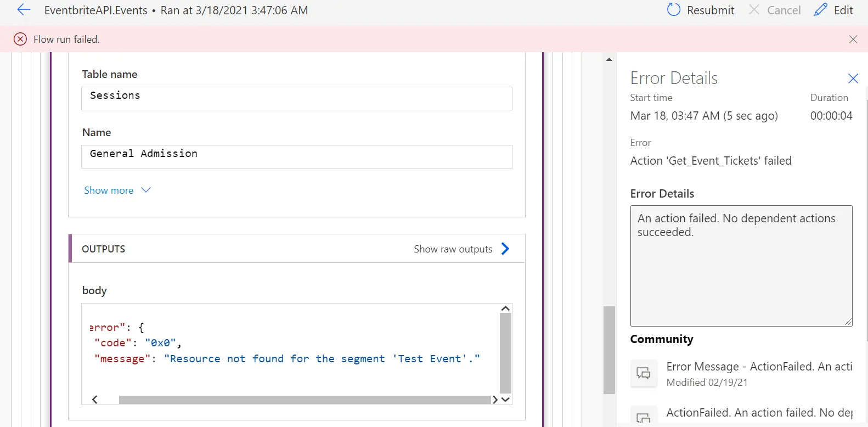Click the red error icon in banner
868x427 pixels.
click(20, 39)
